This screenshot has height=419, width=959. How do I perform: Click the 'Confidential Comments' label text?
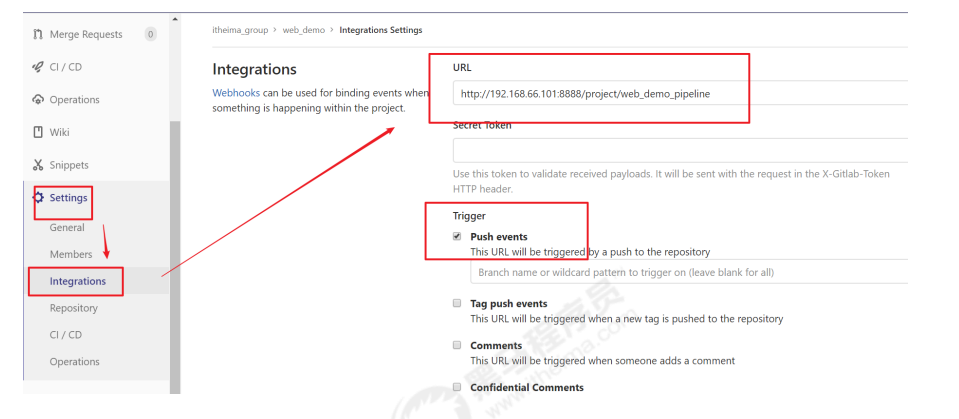[527, 387]
